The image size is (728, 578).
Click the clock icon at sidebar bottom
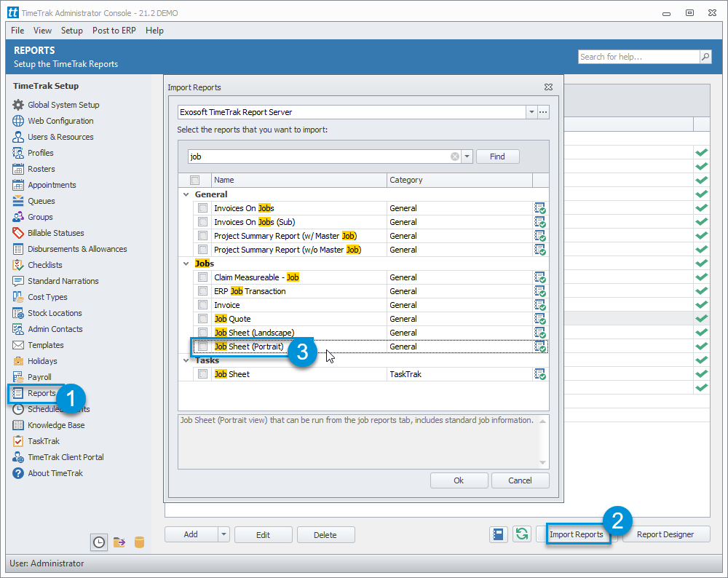point(99,542)
